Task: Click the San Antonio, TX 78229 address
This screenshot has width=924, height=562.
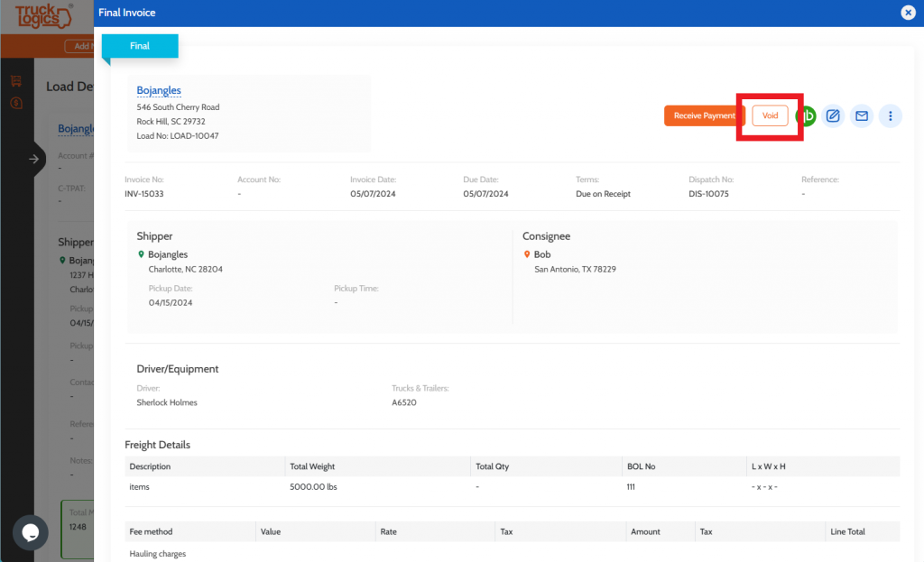Action: (575, 269)
